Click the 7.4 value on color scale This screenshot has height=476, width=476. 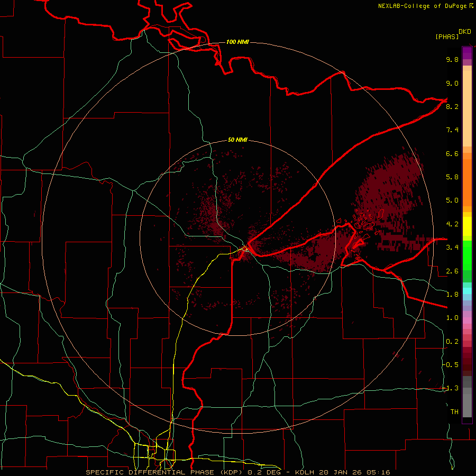tap(452, 130)
